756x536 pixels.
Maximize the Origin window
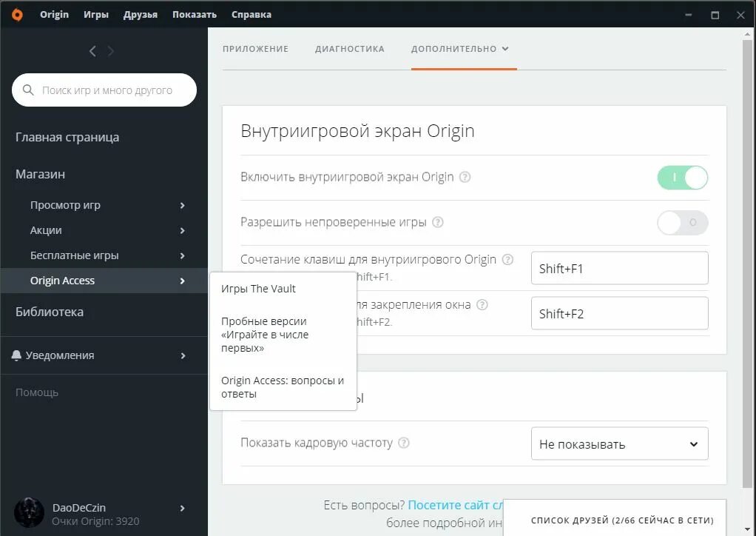tap(715, 15)
